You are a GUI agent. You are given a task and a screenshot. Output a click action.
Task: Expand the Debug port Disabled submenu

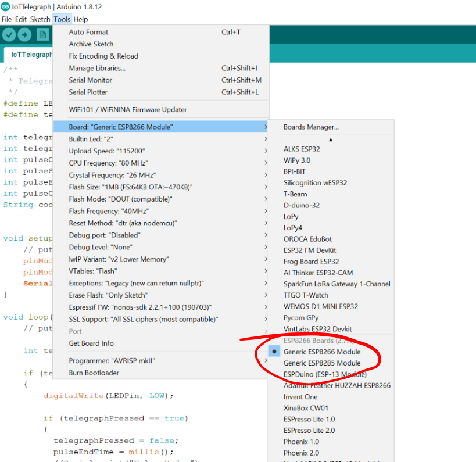161,235
